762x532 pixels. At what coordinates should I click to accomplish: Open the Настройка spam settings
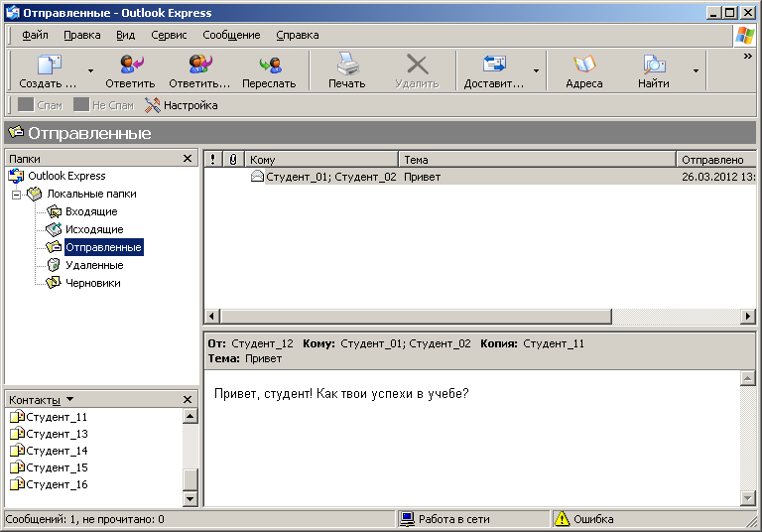click(182, 105)
